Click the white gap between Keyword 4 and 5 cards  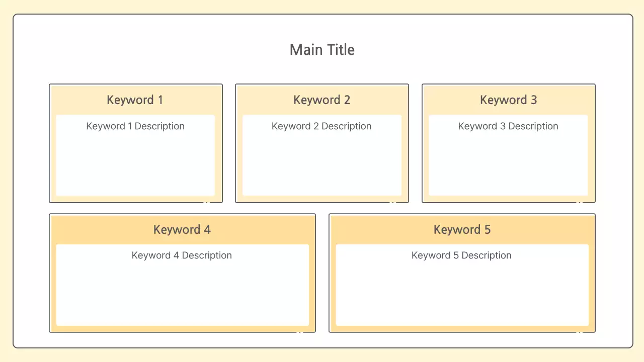[322, 273]
